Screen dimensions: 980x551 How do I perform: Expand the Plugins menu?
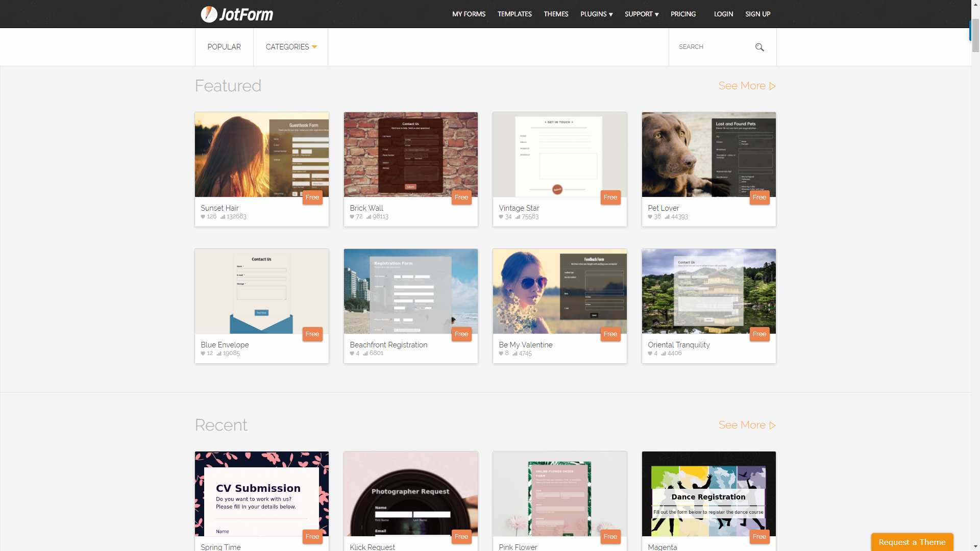click(x=596, y=14)
